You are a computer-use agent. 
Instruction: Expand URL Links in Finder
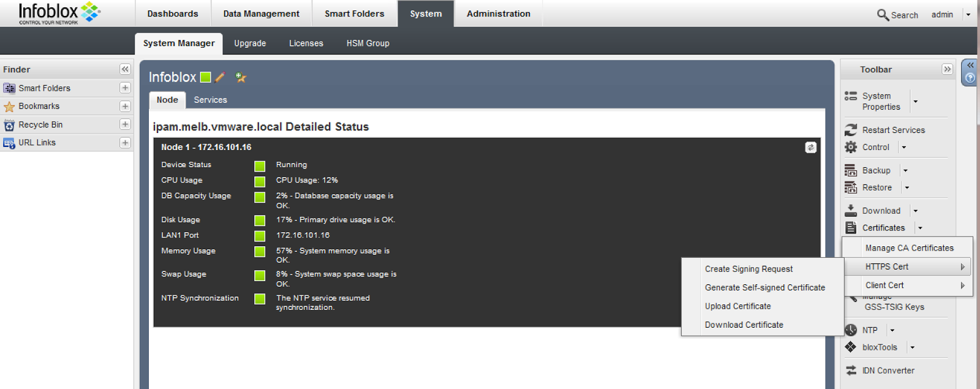pos(125,143)
